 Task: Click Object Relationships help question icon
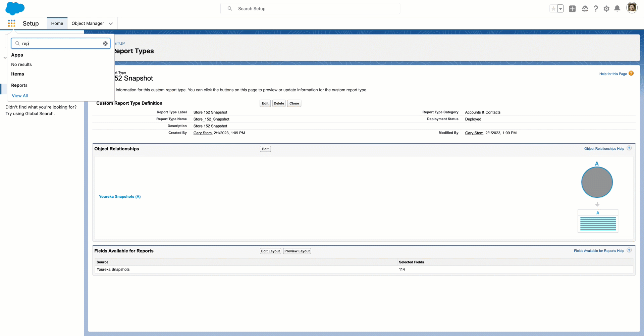pyautogui.click(x=629, y=148)
